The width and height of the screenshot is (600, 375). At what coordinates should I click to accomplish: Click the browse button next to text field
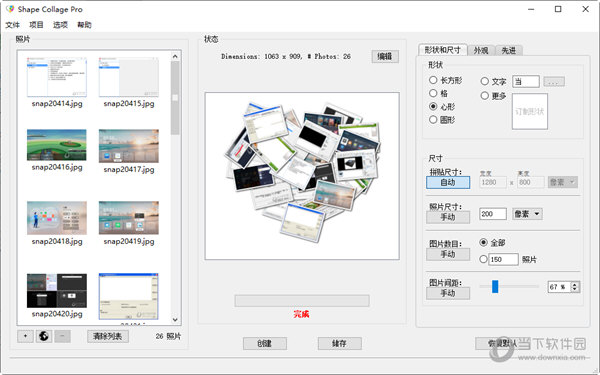(x=554, y=82)
